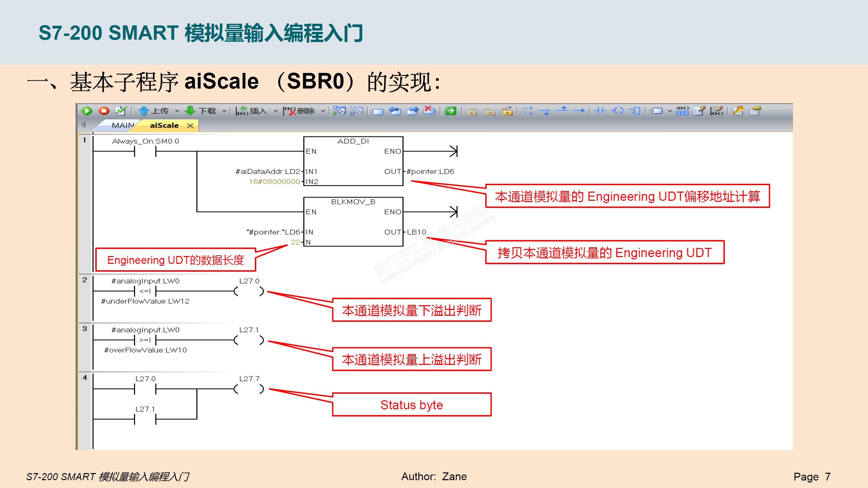
Task: Open the 插入 insert dropdown arrow
Action: pyautogui.click(x=276, y=111)
